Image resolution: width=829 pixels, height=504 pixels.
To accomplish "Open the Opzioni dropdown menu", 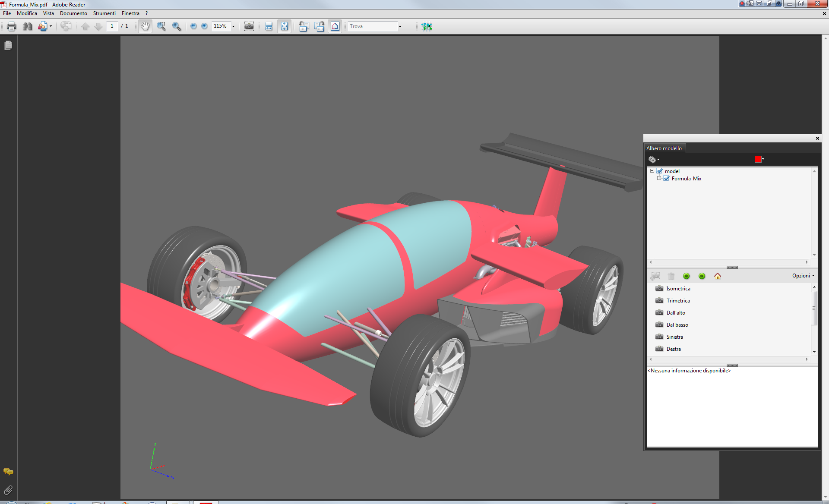I will pos(802,275).
